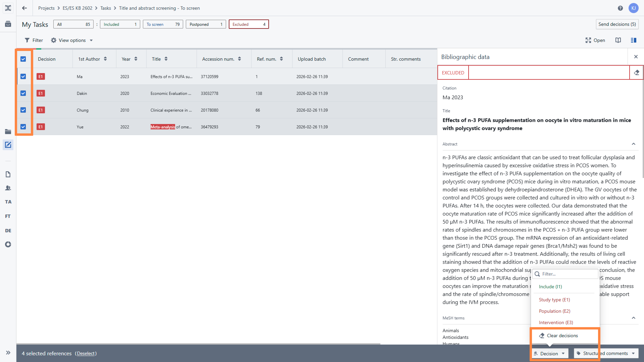Viewport: 644px width, 362px height.
Task: Open the help question mark icon
Action: (620, 8)
